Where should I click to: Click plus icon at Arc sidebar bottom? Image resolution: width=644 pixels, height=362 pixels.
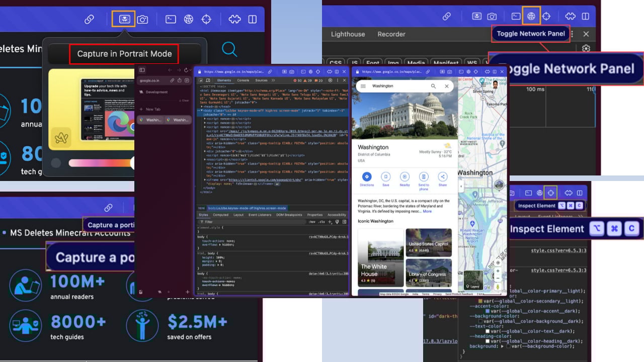[x=187, y=292]
